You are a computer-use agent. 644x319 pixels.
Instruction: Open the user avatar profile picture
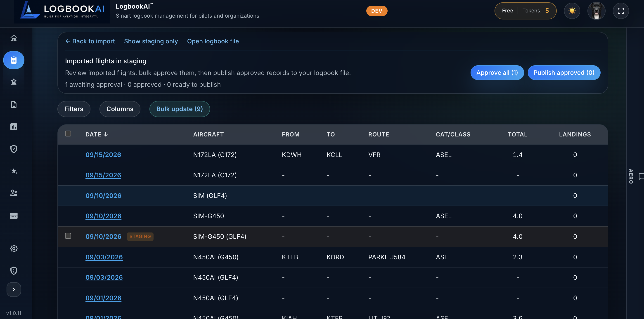point(596,11)
